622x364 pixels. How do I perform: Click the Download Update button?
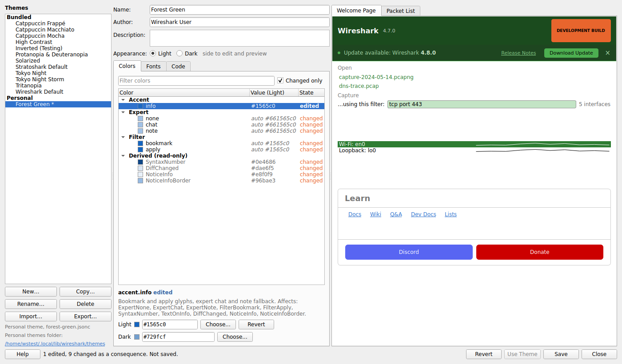[x=571, y=53]
